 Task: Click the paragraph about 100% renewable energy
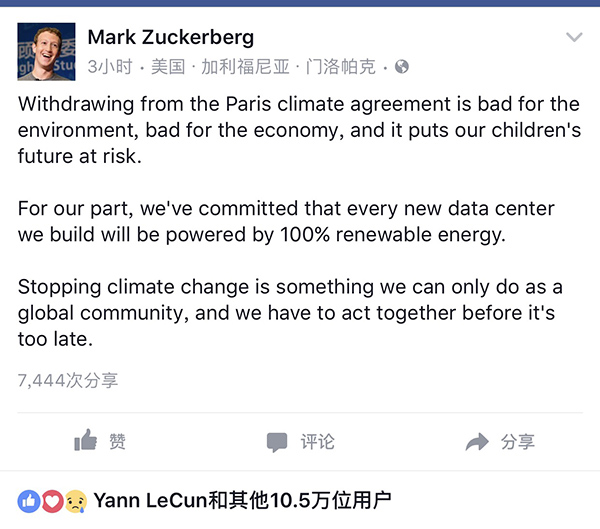(286, 222)
